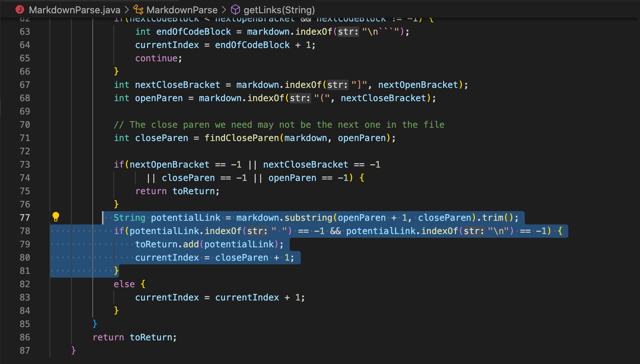640x364 pixels.
Task: Open the getLinks(String) breadcrumb
Action: point(279,10)
